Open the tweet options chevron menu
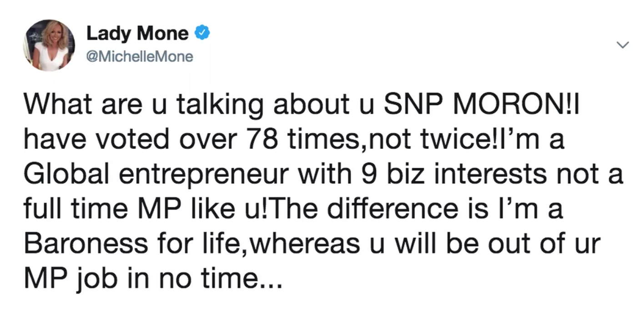This screenshot has width=644, height=316. click(x=622, y=45)
